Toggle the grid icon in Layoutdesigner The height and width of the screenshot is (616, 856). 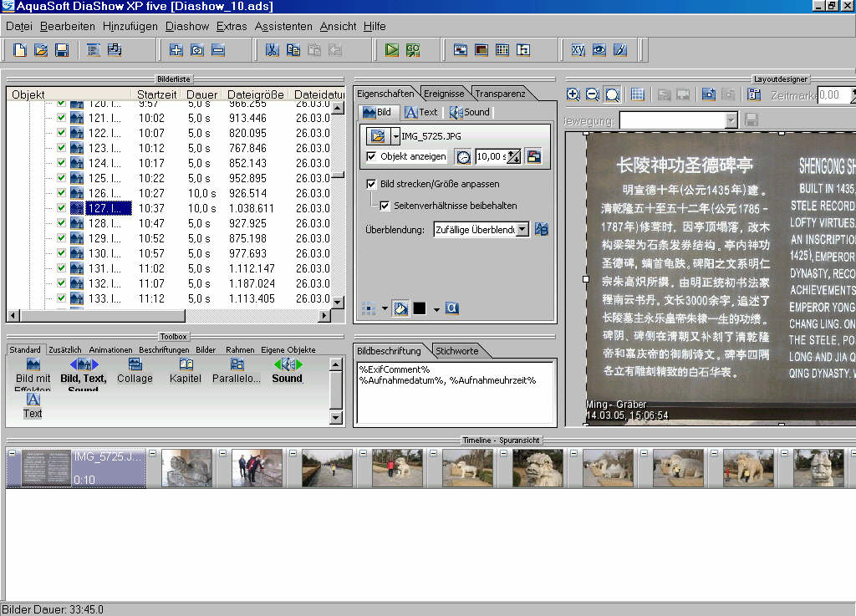(637, 95)
